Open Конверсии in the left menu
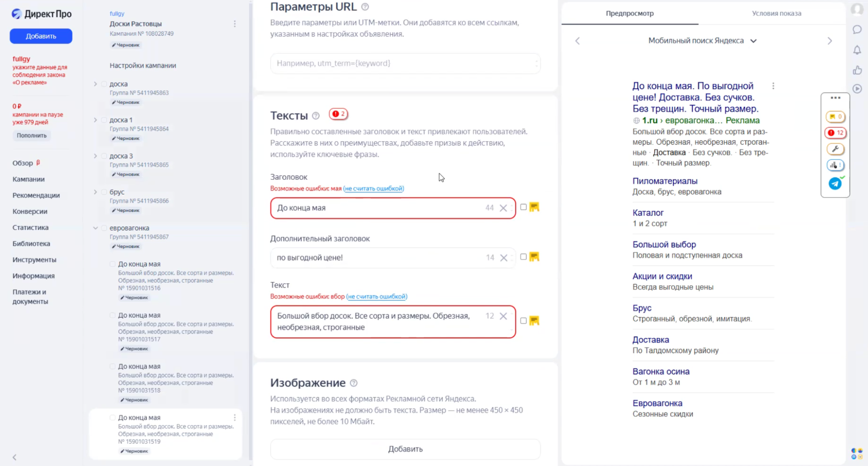Image resolution: width=868 pixels, height=466 pixels. [30, 212]
